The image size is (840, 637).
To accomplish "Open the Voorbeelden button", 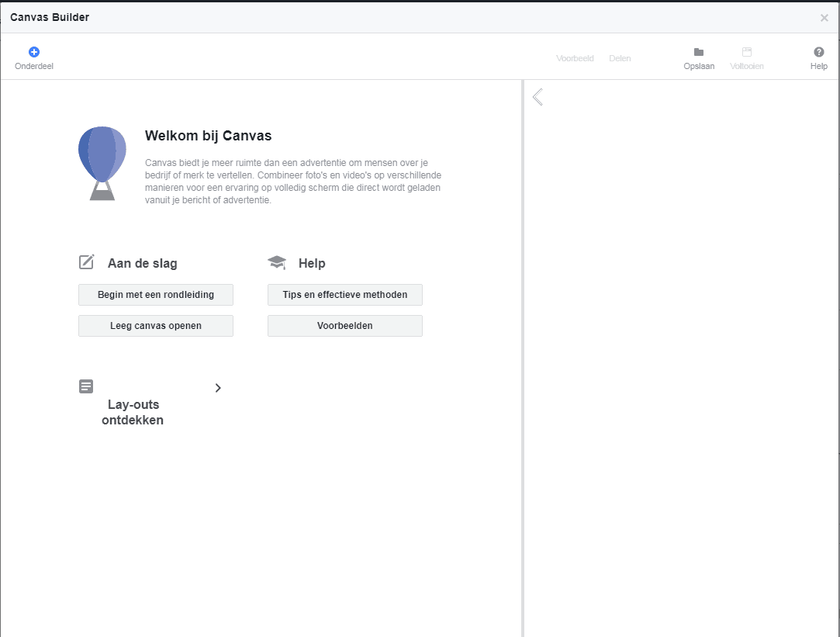I will tap(345, 326).
